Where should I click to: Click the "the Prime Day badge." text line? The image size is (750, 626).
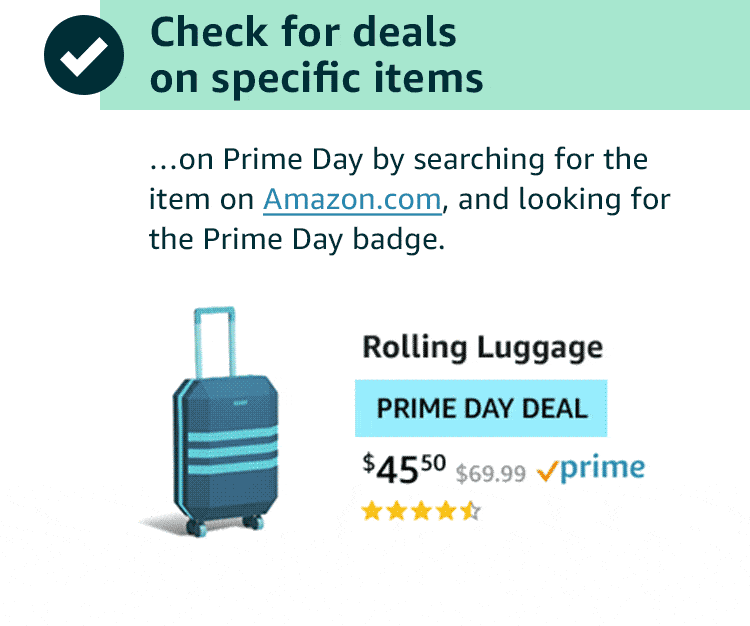point(297,240)
